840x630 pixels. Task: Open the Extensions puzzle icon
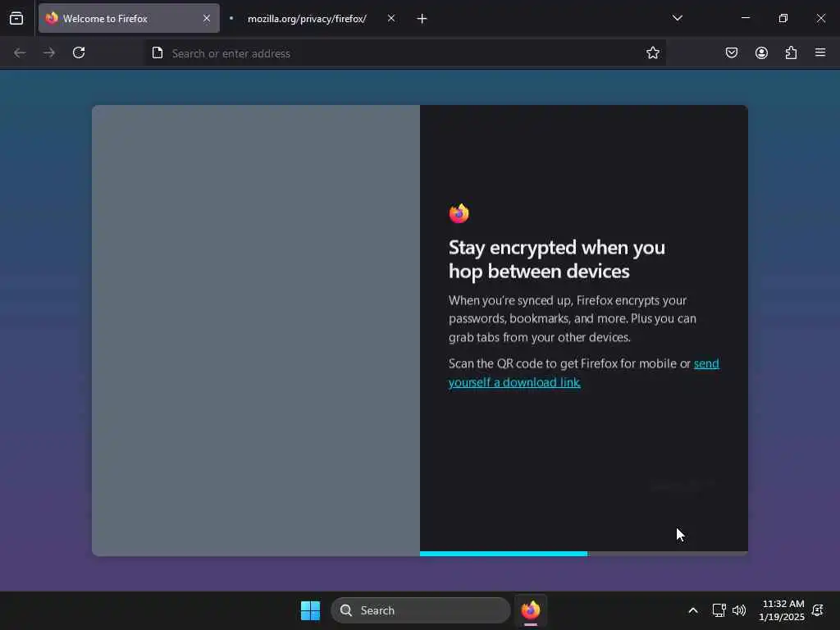pos(791,52)
